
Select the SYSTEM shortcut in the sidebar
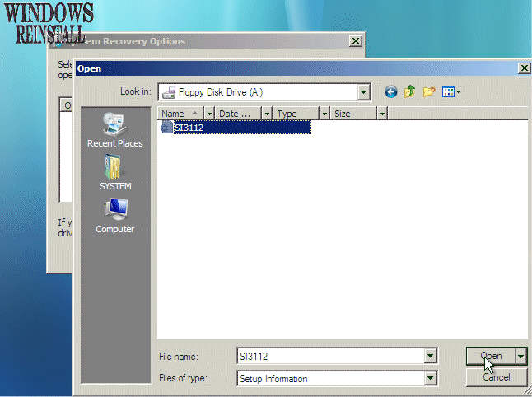pos(114,173)
